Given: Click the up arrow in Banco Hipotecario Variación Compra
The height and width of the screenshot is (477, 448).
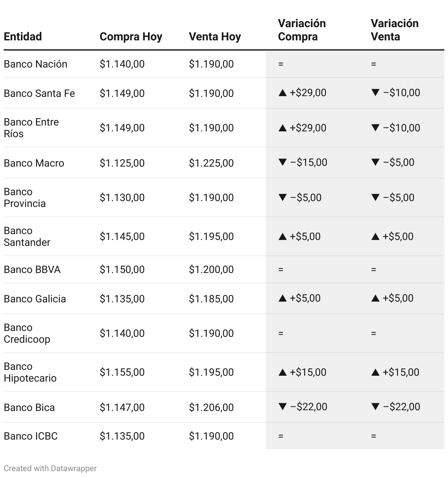Looking at the screenshot, I should (x=282, y=372).
